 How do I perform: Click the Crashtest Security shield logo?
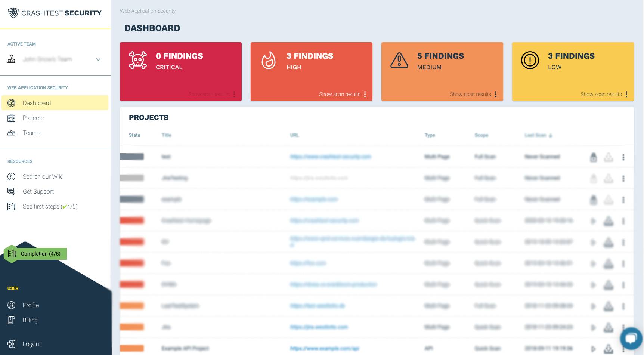(13, 13)
